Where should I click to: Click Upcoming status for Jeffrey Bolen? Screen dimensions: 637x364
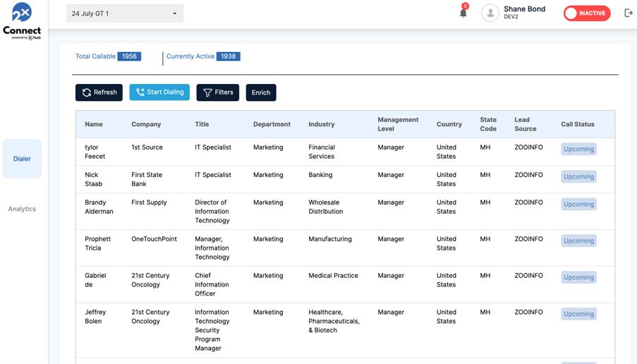pyautogui.click(x=578, y=314)
